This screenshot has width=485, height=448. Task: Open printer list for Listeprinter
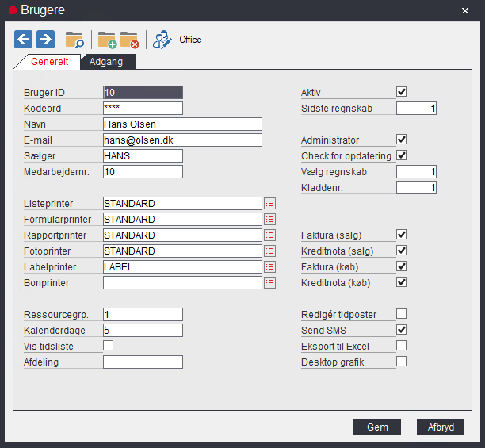[x=270, y=204]
